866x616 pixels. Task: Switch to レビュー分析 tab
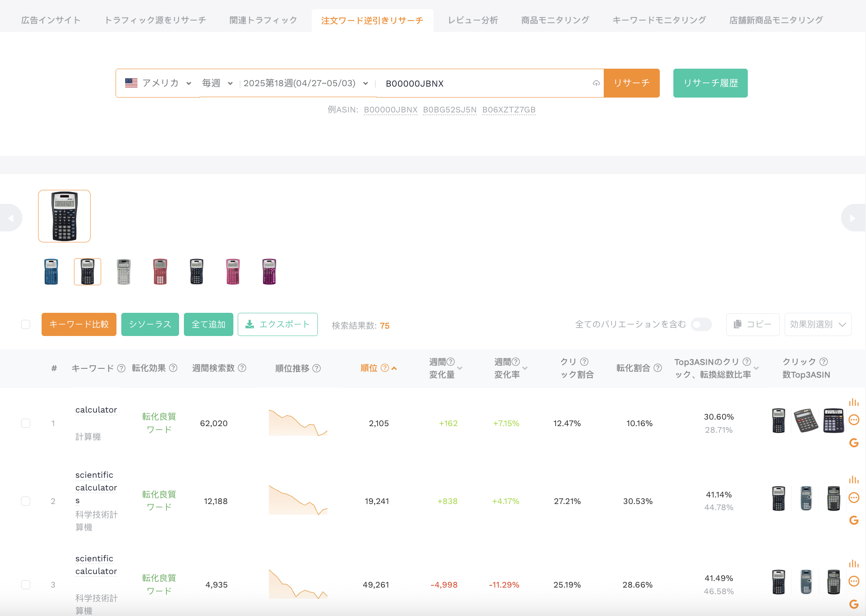pos(473,20)
